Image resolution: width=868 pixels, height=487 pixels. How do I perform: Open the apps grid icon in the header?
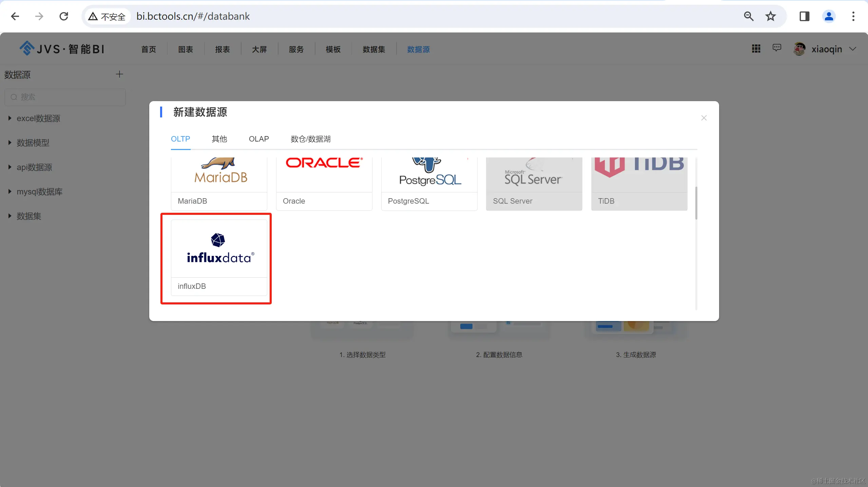[756, 49]
